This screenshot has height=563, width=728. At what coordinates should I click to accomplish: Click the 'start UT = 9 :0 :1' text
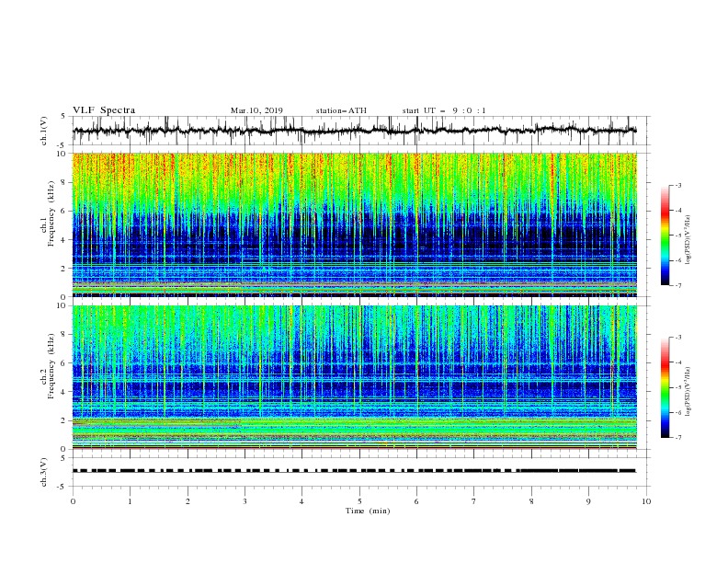444,110
